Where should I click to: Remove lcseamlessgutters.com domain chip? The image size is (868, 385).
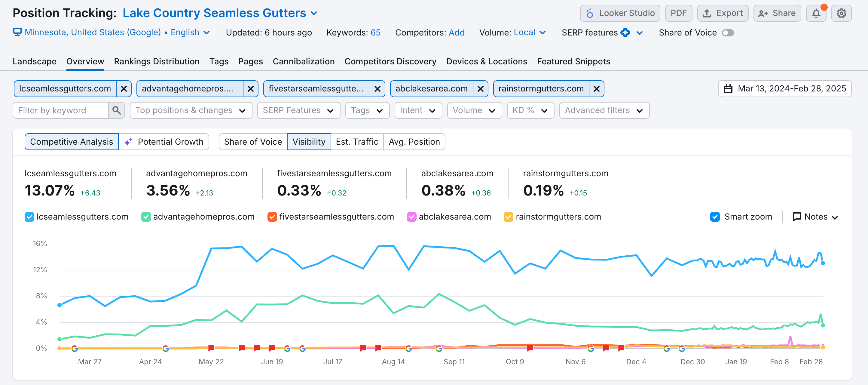point(124,89)
